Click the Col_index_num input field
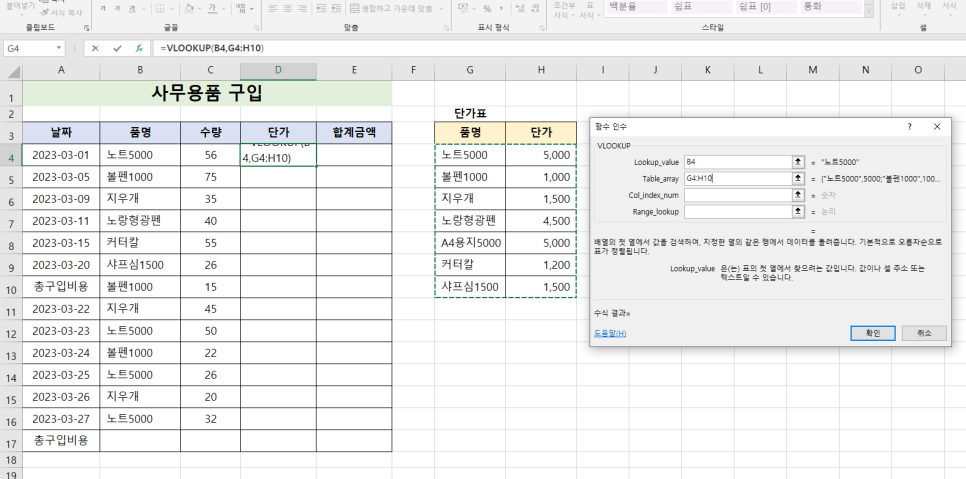The image size is (966, 479). pos(737,195)
